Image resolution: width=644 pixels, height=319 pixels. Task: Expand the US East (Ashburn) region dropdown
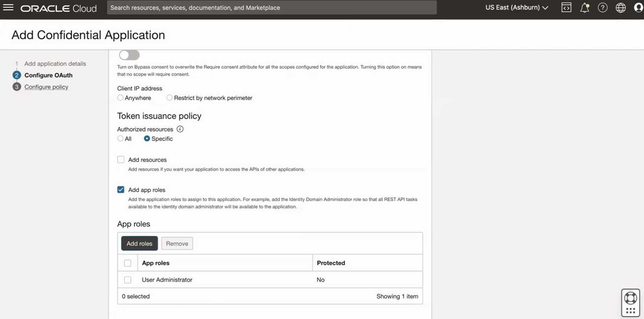517,7
